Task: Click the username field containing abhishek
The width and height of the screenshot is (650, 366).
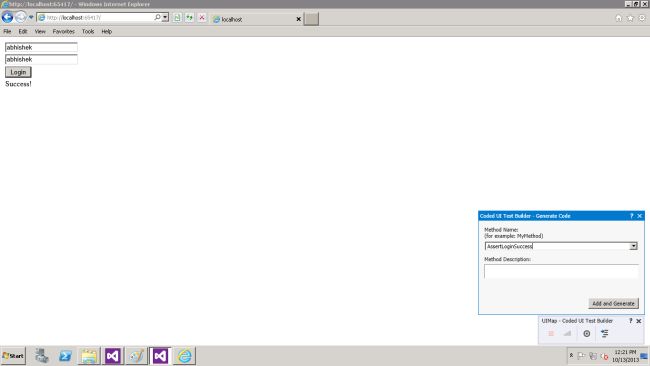Action: (41, 47)
